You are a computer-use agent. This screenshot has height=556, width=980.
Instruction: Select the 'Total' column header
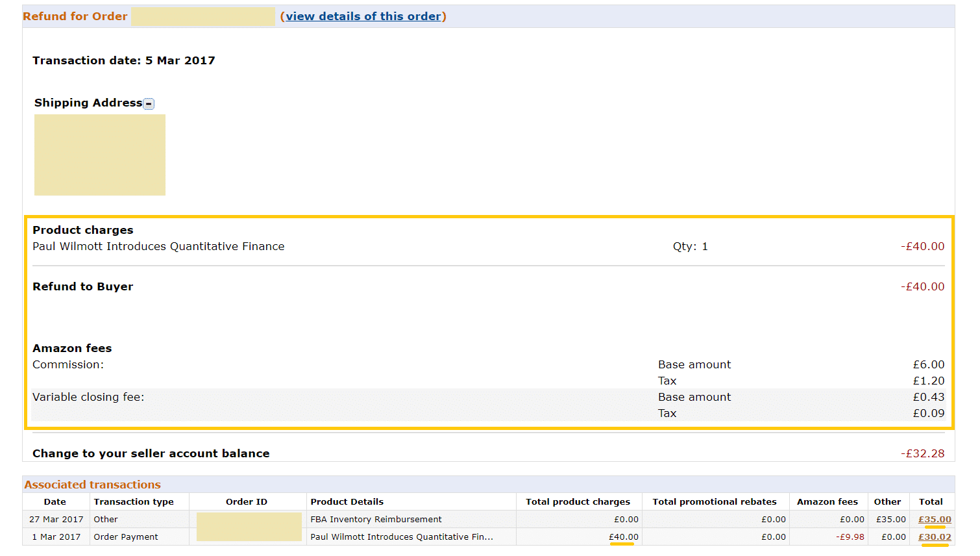tap(931, 501)
